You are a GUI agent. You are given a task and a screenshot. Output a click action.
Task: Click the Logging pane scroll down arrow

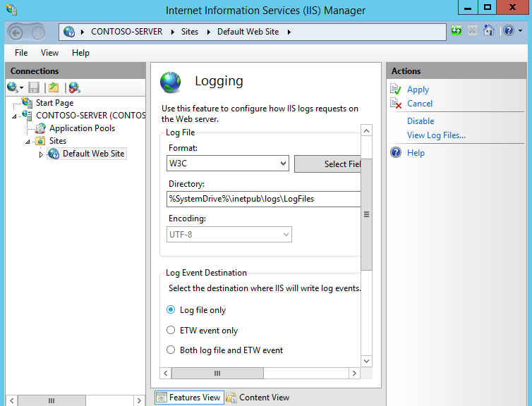tap(366, 361)
